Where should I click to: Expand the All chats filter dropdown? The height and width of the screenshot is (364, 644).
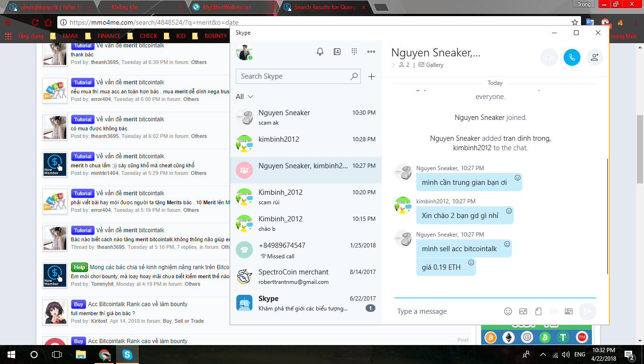pos(244,97)
